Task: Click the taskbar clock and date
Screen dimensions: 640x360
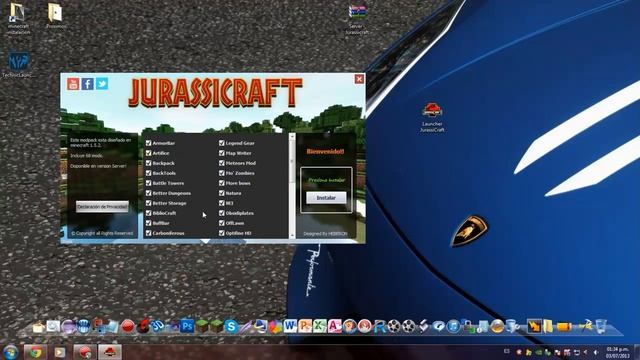Action: [x=618, y=352]
